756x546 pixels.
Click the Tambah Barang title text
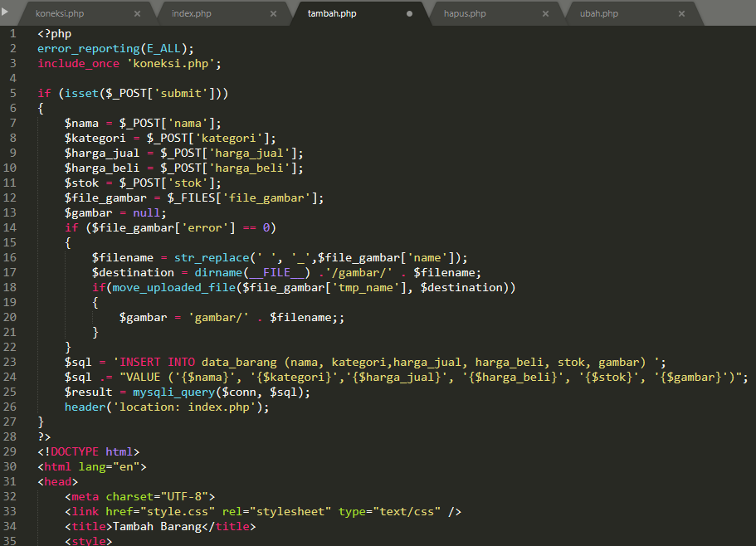(x=157, y=527)
